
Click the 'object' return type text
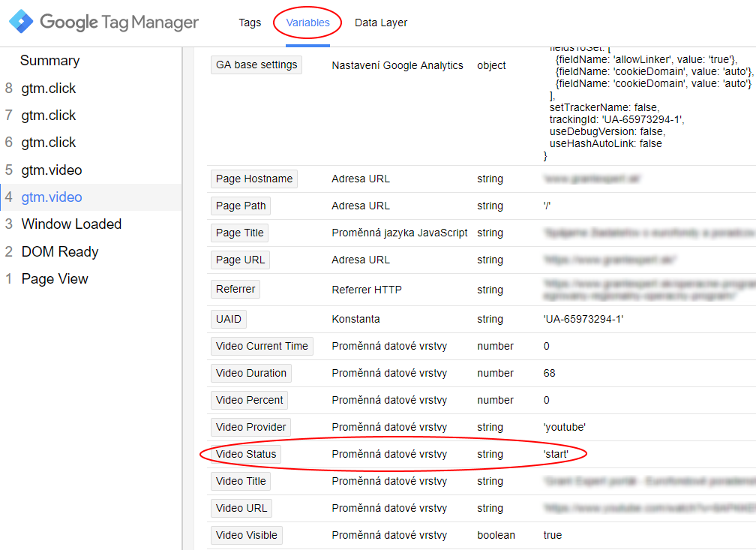[x=491, y=65]
